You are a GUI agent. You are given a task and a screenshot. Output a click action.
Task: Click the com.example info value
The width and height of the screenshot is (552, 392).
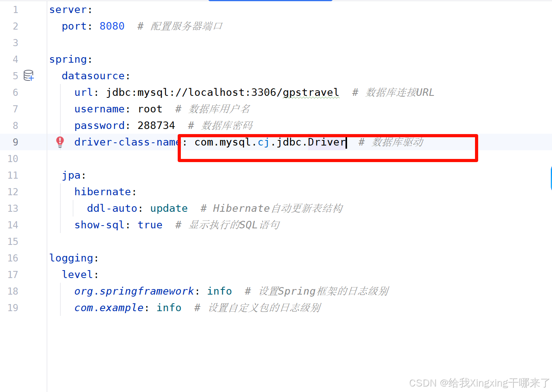tap(169, 308)
